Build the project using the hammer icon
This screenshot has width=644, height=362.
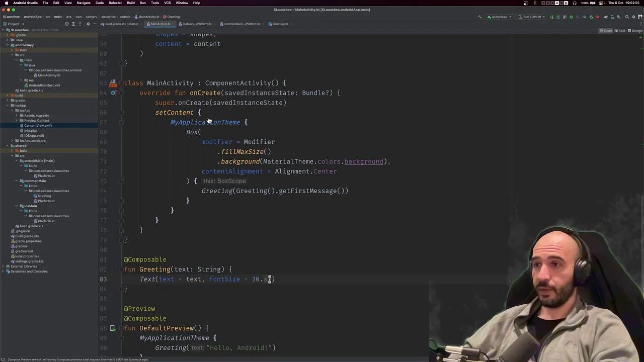tap(480, 17)
